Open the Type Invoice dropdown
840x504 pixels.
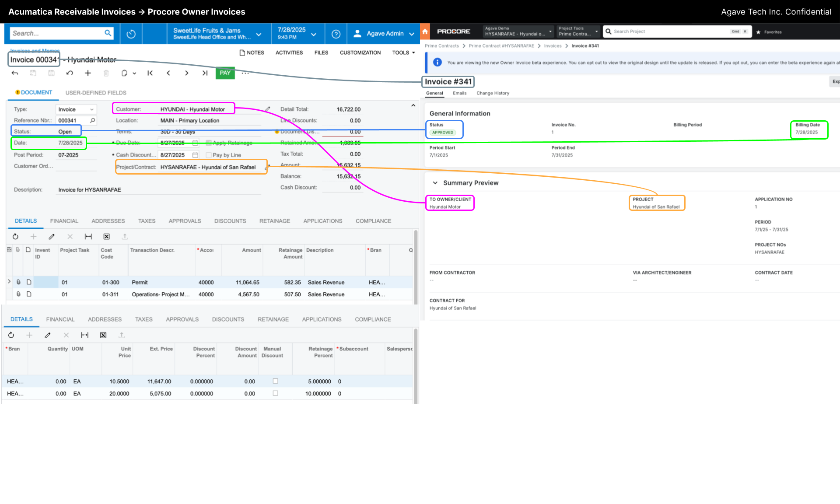(76, 109)
